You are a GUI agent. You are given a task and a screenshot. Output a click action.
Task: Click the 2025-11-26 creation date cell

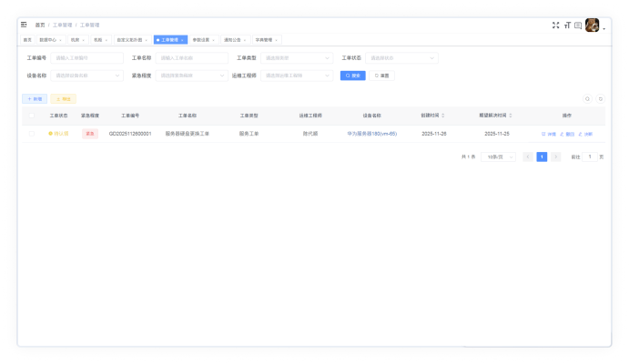click(433, 134)
